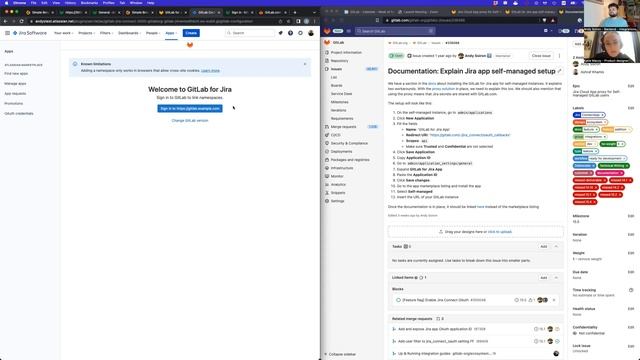Image resolution: width=640 pixels, height=360 pixels.
Task: Click the Jira Create button
Action: [x=191, y=33]
